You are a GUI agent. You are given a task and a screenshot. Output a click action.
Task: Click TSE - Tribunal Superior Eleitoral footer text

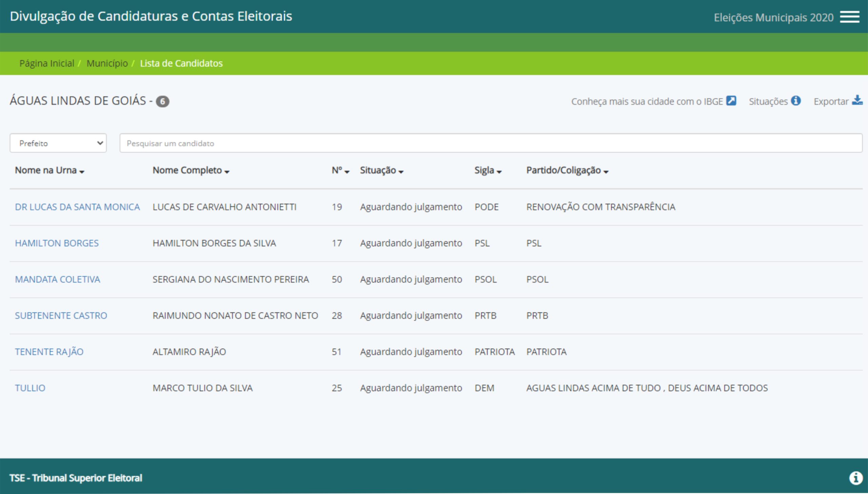76,478
